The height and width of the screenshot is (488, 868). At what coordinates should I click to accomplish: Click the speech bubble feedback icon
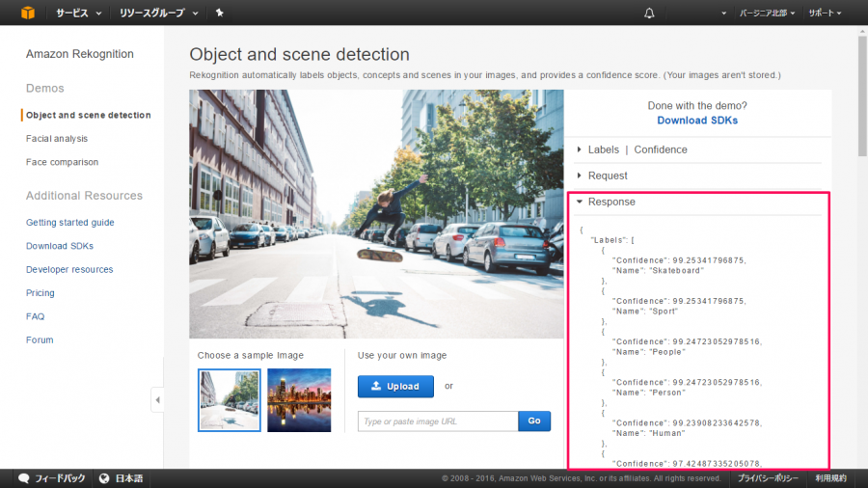24,478
